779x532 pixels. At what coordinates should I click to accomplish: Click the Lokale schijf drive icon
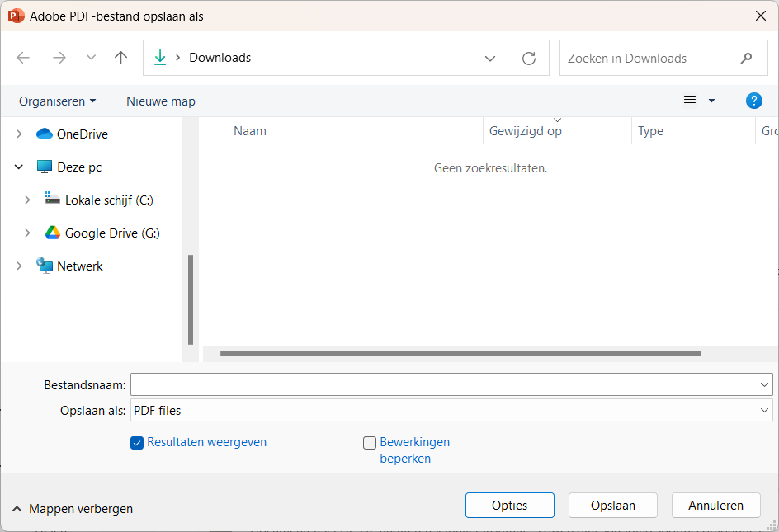(x=52, y=198)
